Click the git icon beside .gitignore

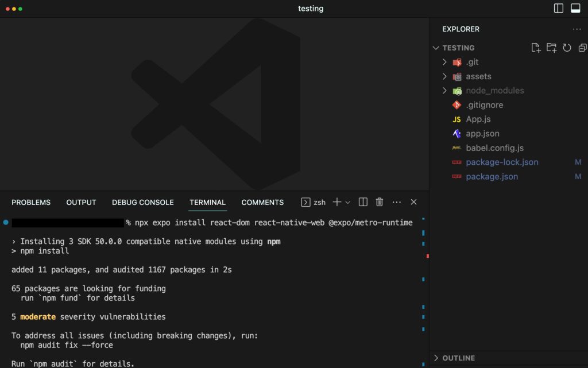pos(457,105)
